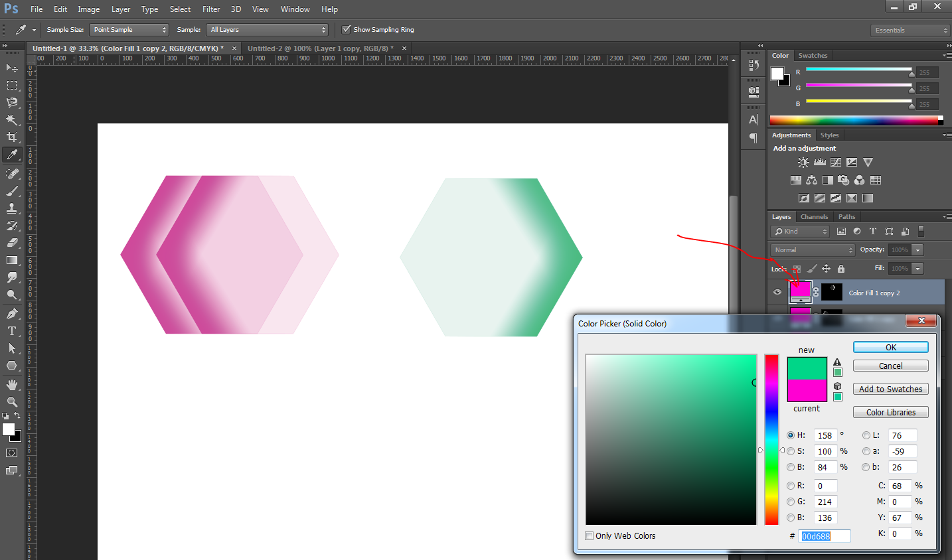
Task: Select the R red radio button
Action: (x=791, y=486)
